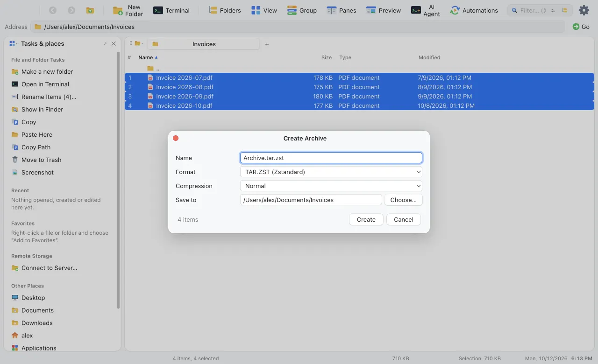Viewport: 598px width, 364px height.
Task: Go back with the left arrow icon
Action: point(53,10)
